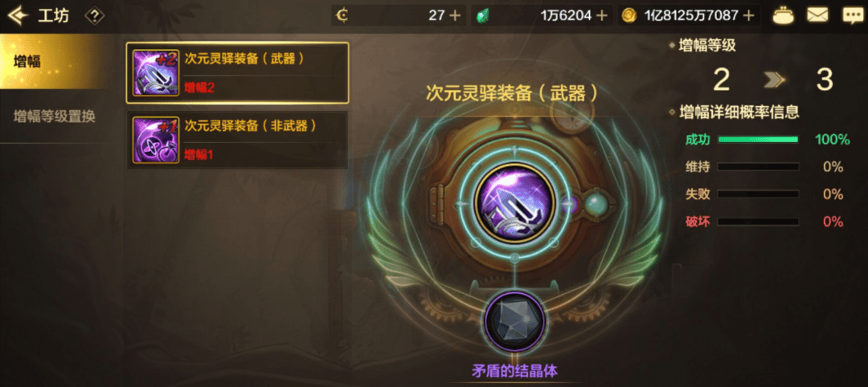Open the chat speech bubble icon
This screenshot has width=868, height=387.
[853, 15]
